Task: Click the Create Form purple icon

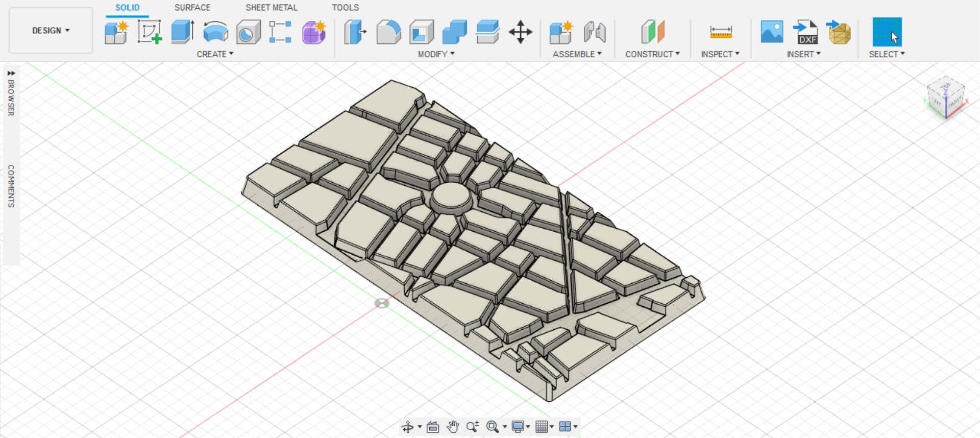Action: [314, 32]
